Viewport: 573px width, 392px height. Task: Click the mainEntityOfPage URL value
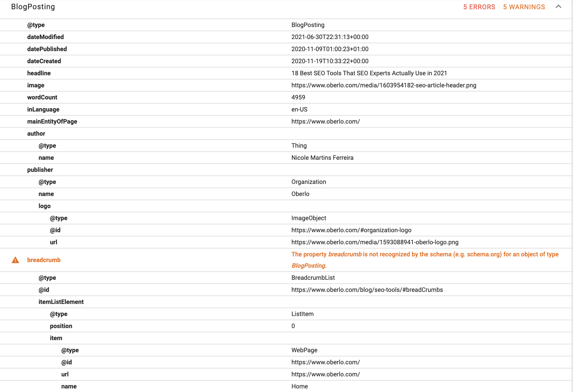(x=325, y=121)
